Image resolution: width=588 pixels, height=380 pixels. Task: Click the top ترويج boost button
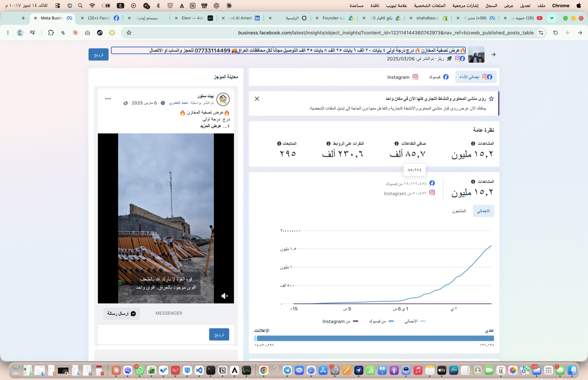point(99,55)
